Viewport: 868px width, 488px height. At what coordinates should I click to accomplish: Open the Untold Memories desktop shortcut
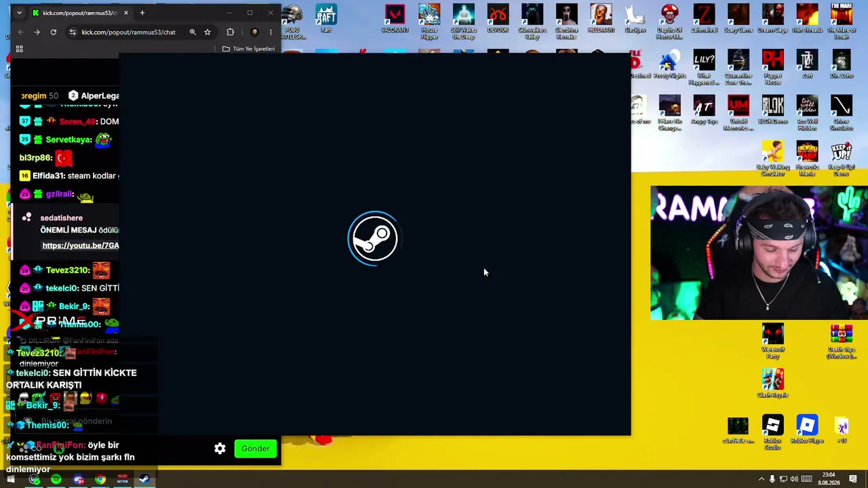click(x=738, y=113)
